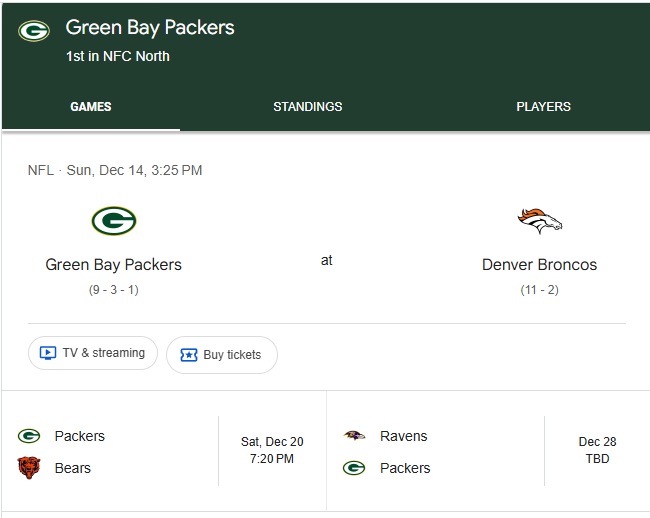Image resolution: width=650 pixels, height=518 pixels.
Task: Click the Packers logo above the 9-3-1 record
Action: (x=113, y=220)
